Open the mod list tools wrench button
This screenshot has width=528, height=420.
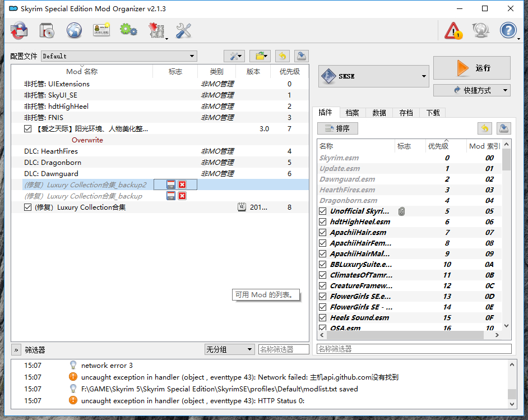234,56
